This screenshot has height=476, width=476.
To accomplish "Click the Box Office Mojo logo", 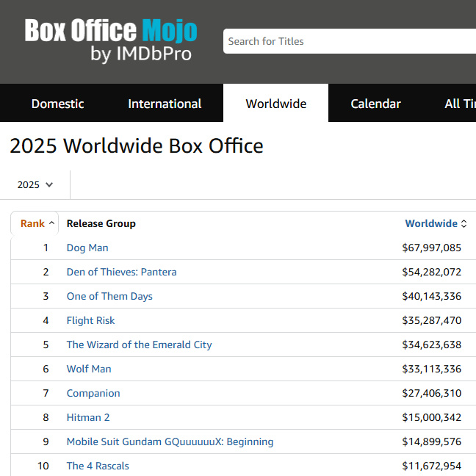I will coord(110,41).
